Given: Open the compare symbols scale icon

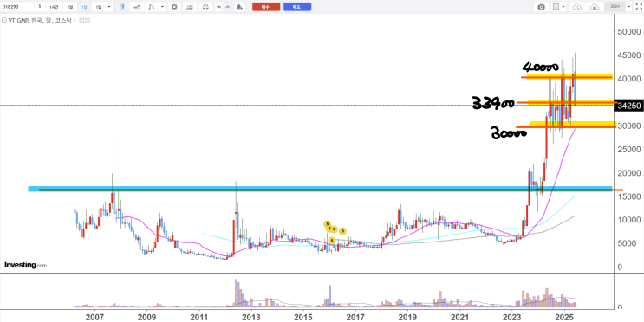Looking at the screenshot, I should pyautogui.click(x=206, y=7).
